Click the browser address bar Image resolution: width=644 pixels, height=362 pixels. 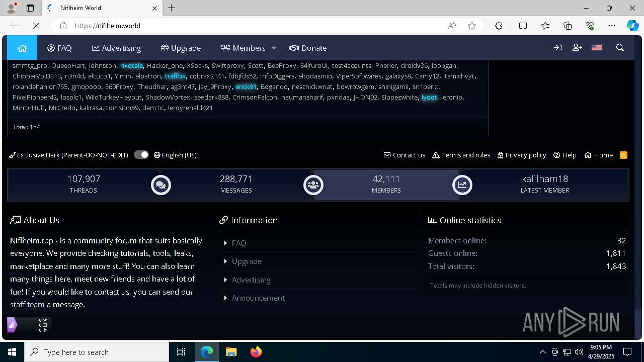(x=257, y=26)
